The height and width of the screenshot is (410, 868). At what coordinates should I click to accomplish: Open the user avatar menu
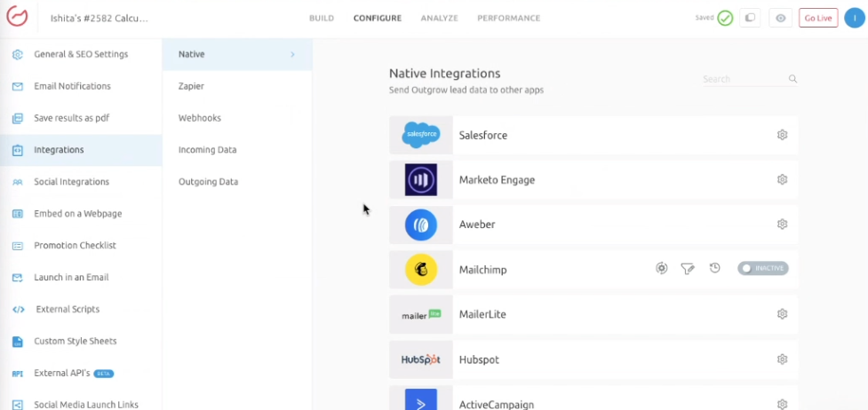(x=855, y=18)
